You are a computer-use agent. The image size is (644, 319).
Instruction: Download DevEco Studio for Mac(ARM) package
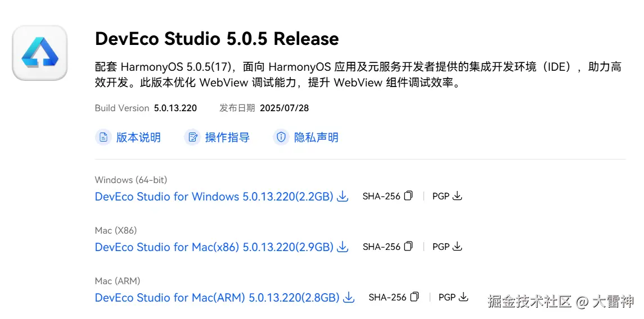coord(217,298)
